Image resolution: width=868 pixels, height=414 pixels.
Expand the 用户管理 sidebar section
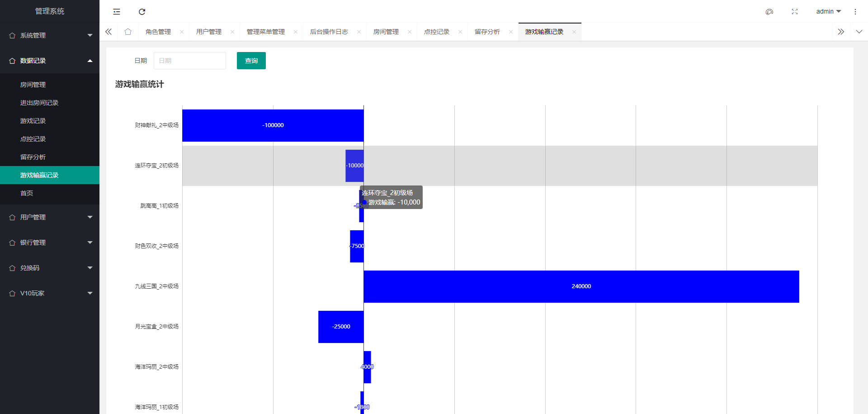pyautogui.click(x=50, y=217)
